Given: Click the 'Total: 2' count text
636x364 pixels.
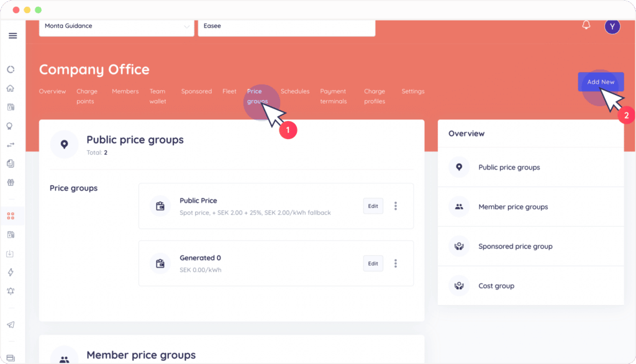Looking at the screenshot, I should point(97,153).
